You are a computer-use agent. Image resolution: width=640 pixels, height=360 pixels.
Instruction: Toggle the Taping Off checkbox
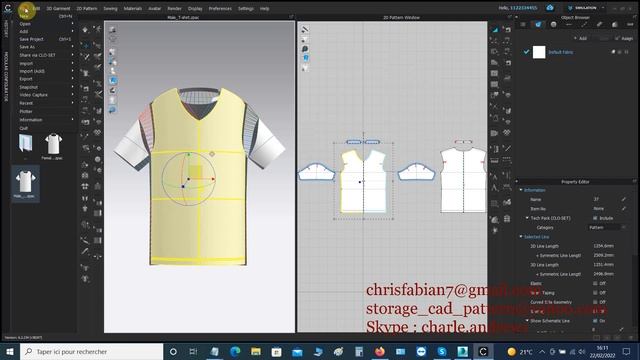point(595,293)
